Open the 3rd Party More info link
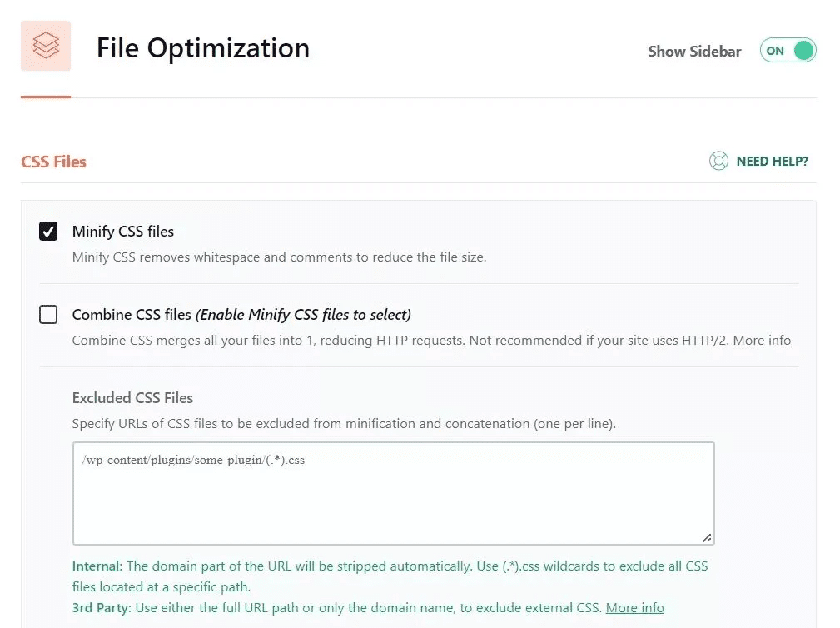The height and width of the screenshot is (628, 840). (634, 607)
